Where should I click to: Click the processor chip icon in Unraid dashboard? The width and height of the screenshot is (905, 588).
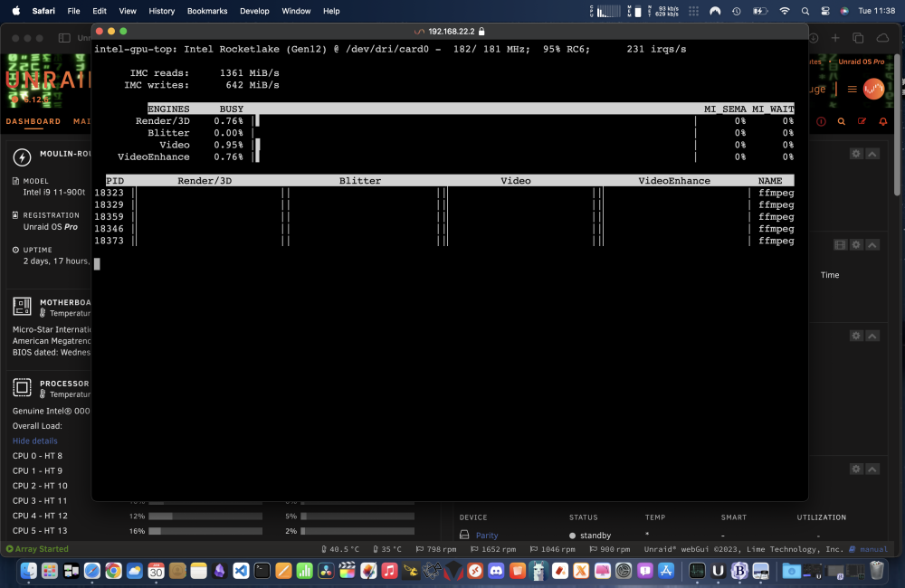(22, 387)
